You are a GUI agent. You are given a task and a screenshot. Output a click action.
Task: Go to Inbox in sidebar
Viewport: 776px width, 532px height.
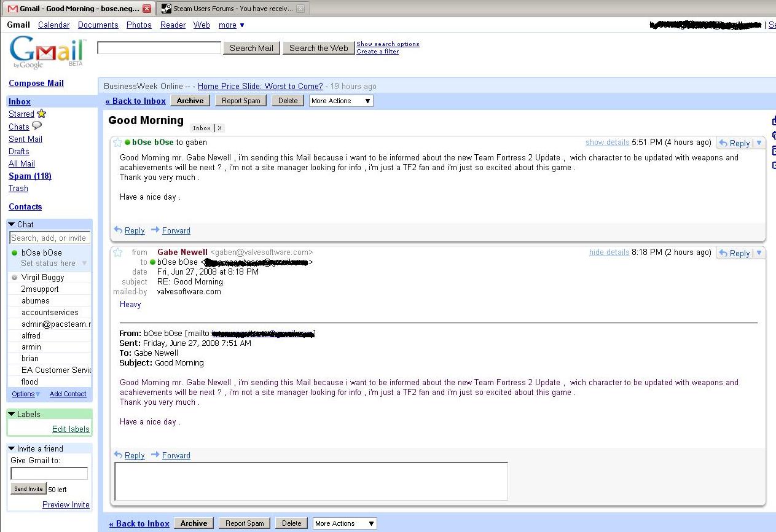pos(20,101)
